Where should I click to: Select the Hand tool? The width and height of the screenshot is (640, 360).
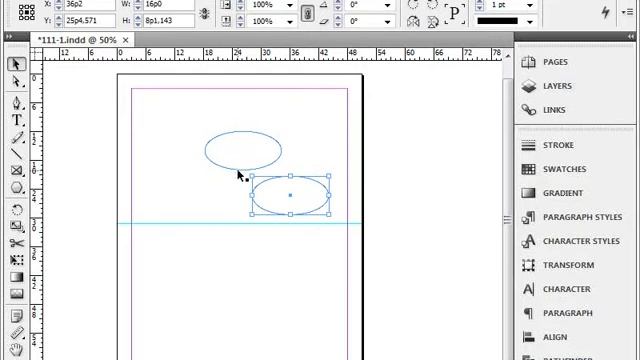coord(16,350)
